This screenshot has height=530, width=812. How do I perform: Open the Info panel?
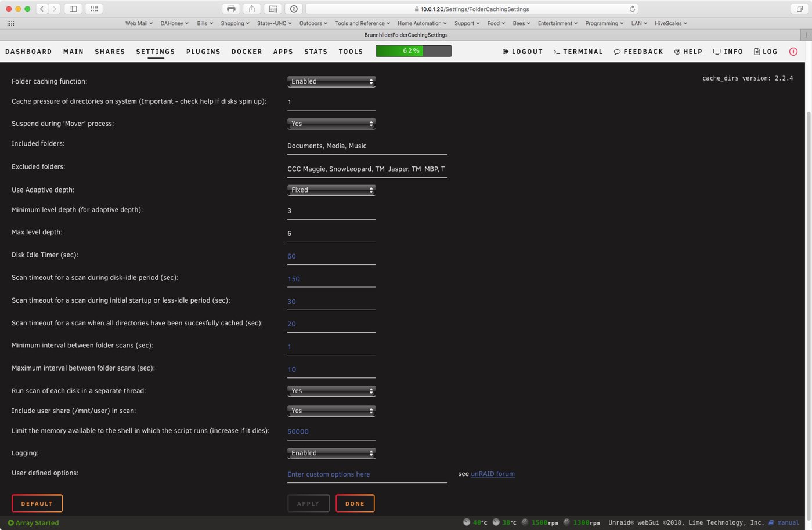click(x=728, y=52)
